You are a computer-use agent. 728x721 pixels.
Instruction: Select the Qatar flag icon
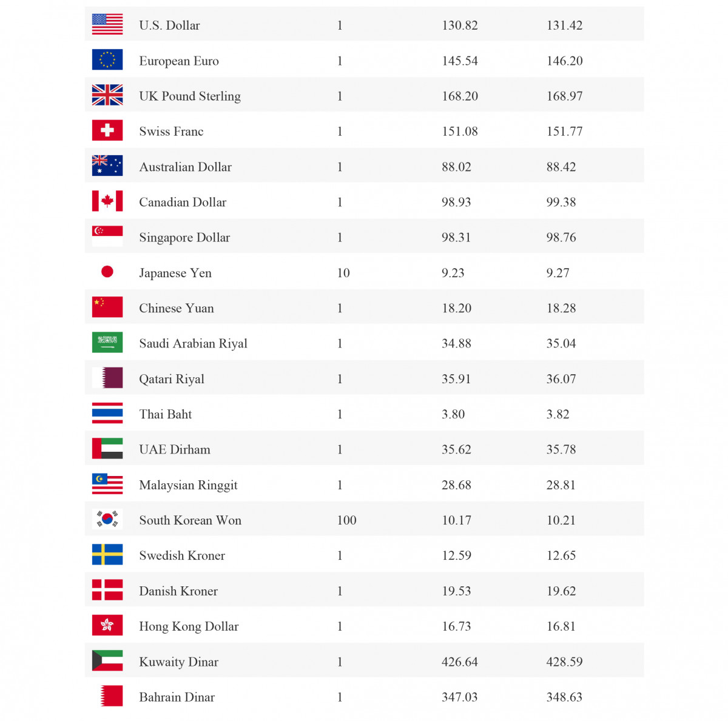click(x=107, y=378)
